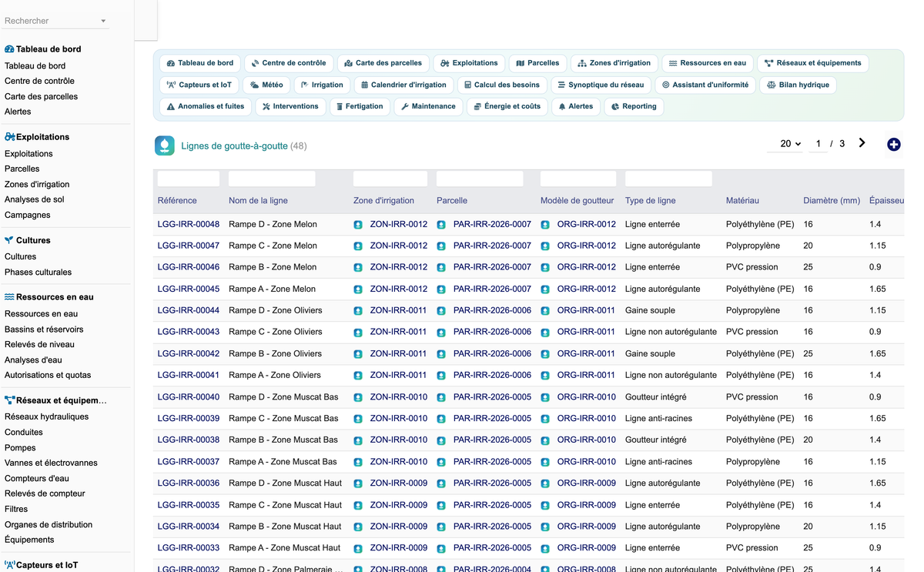The width and height of the screenshot is (924, 572).
Task: Open the Bilan hydrique toolbar button
Action: coord(798,85)
